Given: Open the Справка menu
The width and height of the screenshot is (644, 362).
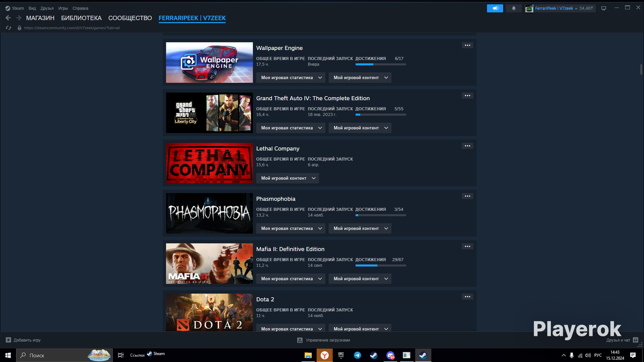Looking at the screenshot, I should tap(80, 8).
